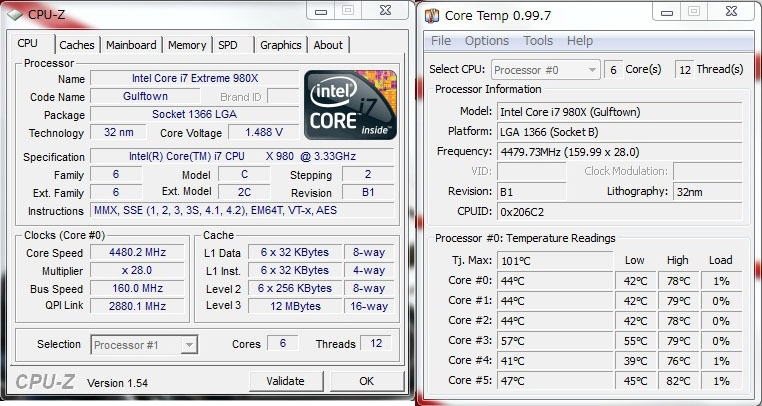
Task: Open the Tools menu in Core Temp
Action: [x=538, y=41]
